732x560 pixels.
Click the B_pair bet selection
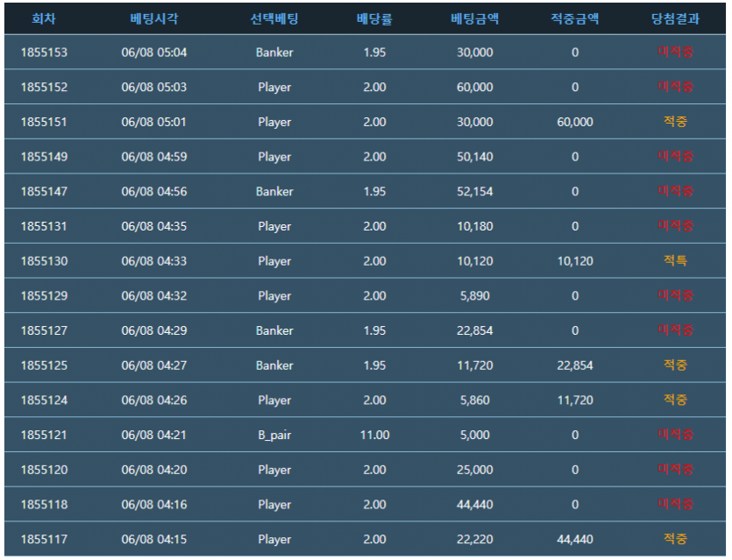274,436
